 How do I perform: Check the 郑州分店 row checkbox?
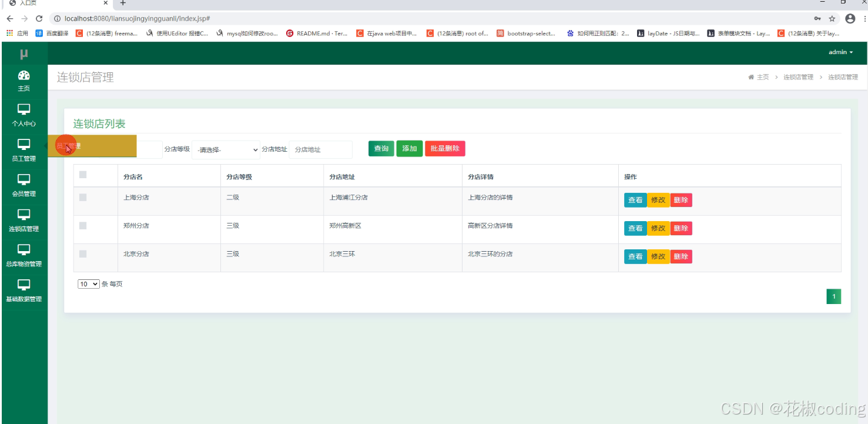click(83, 226)
